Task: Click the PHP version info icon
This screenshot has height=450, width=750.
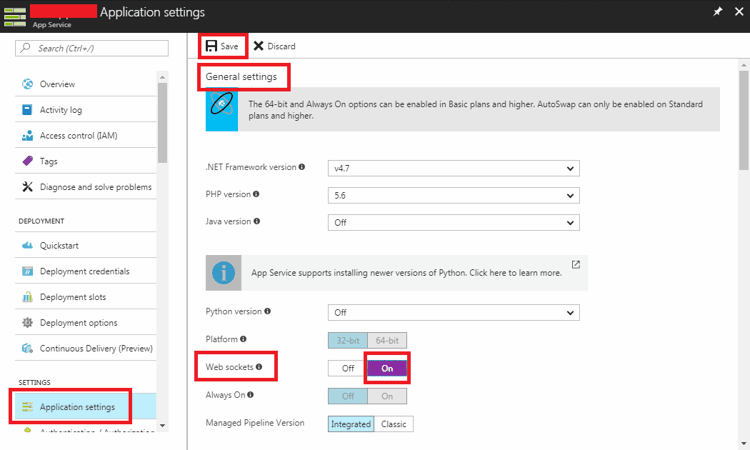Action: click(x=256, y=194)
